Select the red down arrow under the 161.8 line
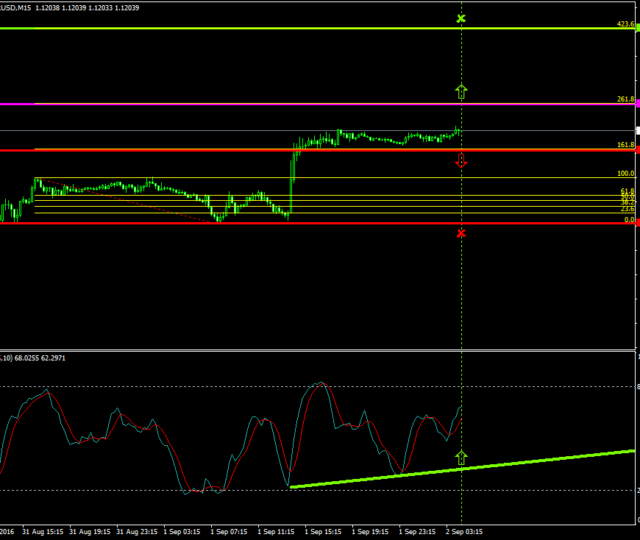Screen dimensions: 640x540 click(x=461, y=160)
